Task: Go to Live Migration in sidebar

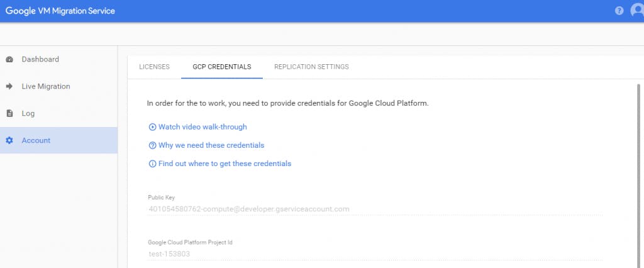Action: pos(46,87)
